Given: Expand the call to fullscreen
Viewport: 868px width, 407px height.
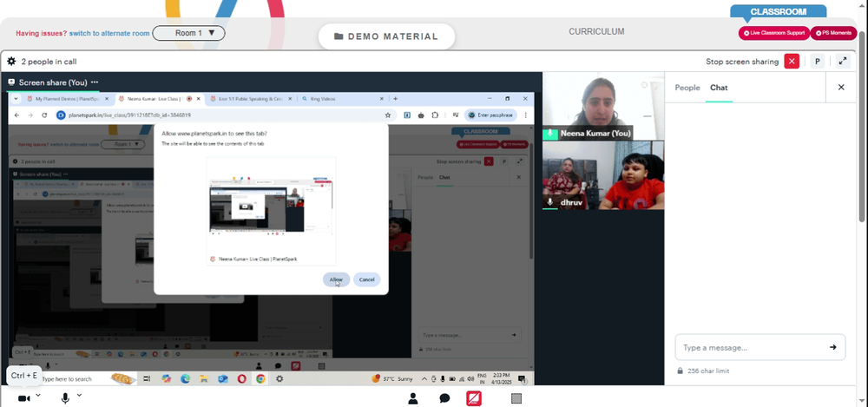Looking at the screenshot, I should [x=843, y=62].
